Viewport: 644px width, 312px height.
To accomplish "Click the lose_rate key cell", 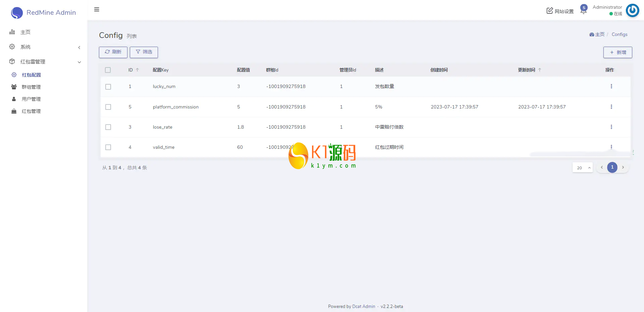I will (x=162, y=127).
